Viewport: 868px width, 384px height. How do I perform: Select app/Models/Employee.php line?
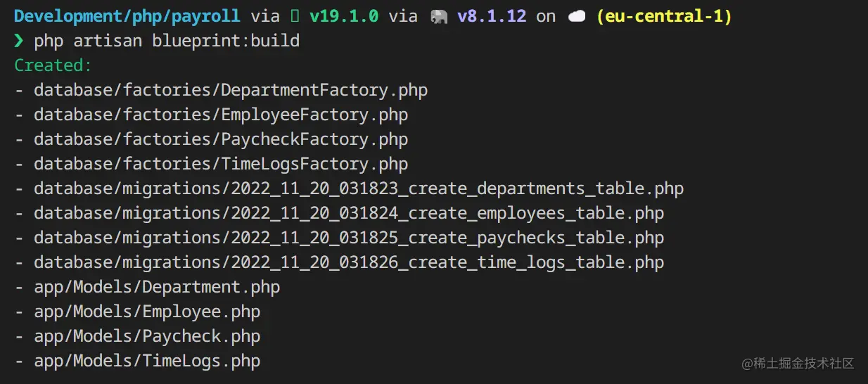point(137,312)
